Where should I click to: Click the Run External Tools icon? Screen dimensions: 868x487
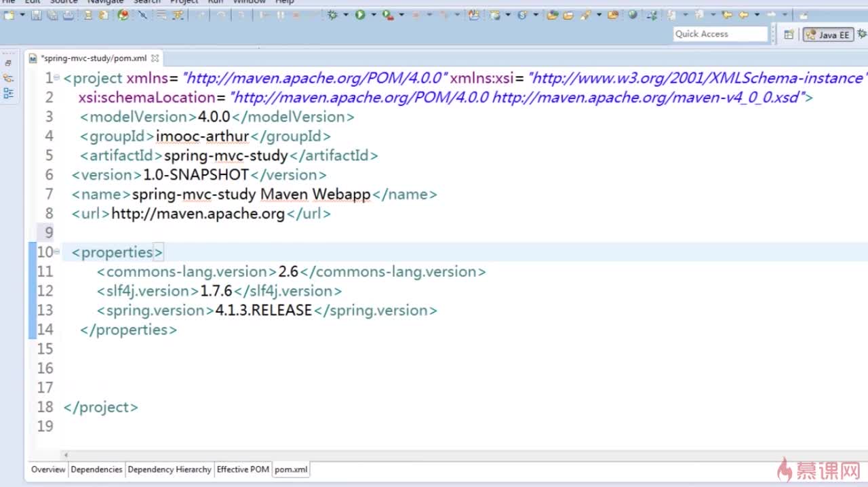pos(387,15)
